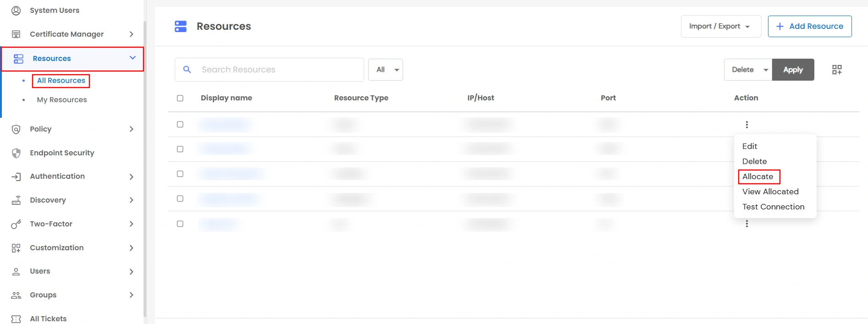Open the All filter dropdown

click(386, 70)
